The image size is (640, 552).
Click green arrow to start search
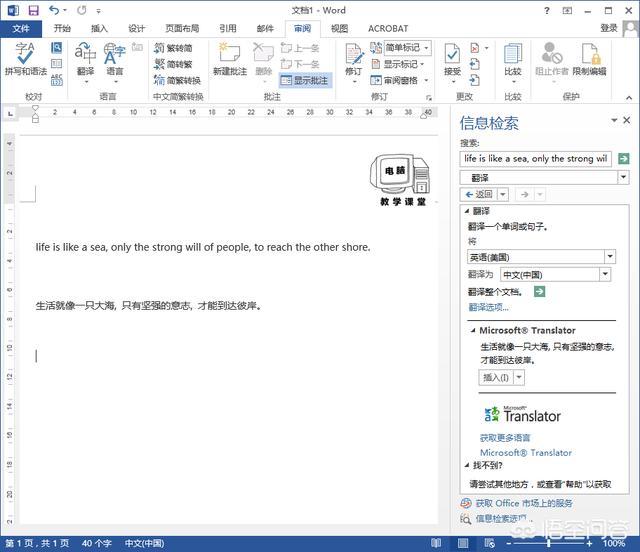(x=624, y=158)
